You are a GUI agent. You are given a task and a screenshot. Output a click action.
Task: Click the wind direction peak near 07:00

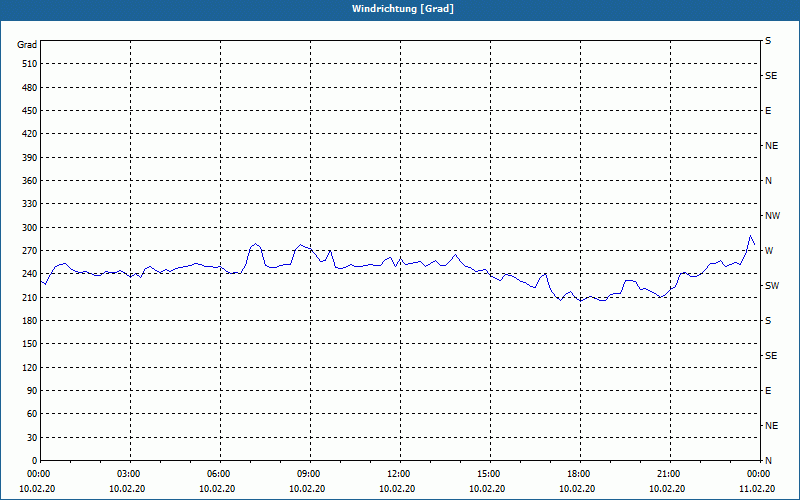click(256, 244)
